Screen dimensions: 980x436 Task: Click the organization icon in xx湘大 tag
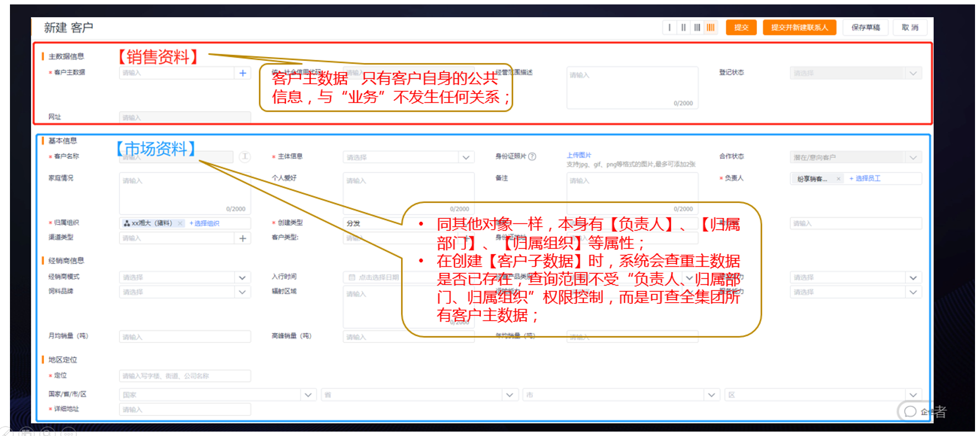click(127, 224)
